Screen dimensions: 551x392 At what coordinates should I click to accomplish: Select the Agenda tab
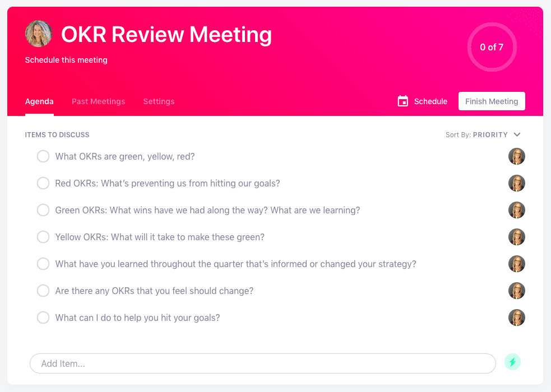39,101
